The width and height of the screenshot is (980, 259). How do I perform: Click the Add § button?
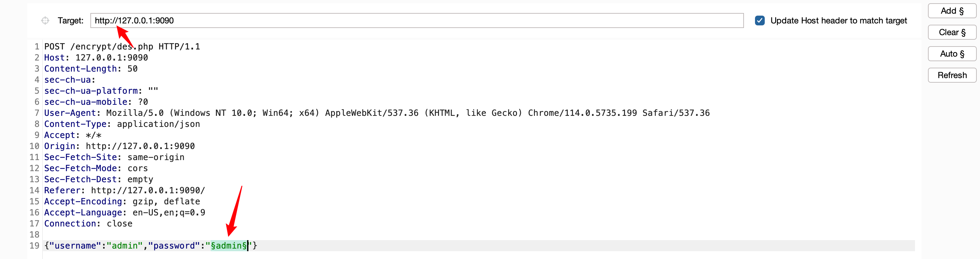pyautogui.click(x=952, y=11)
